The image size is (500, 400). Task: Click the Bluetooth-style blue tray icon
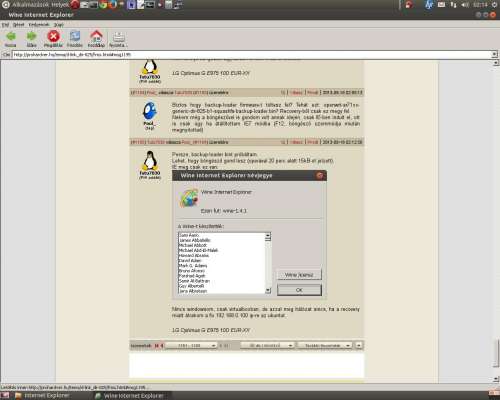429,5
